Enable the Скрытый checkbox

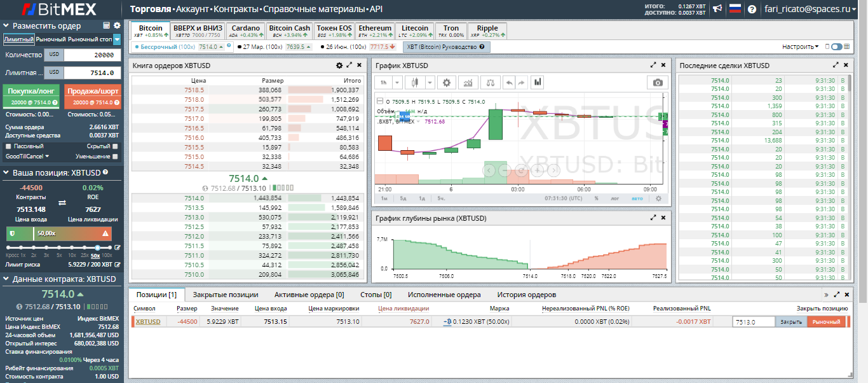tap(115, 146)
